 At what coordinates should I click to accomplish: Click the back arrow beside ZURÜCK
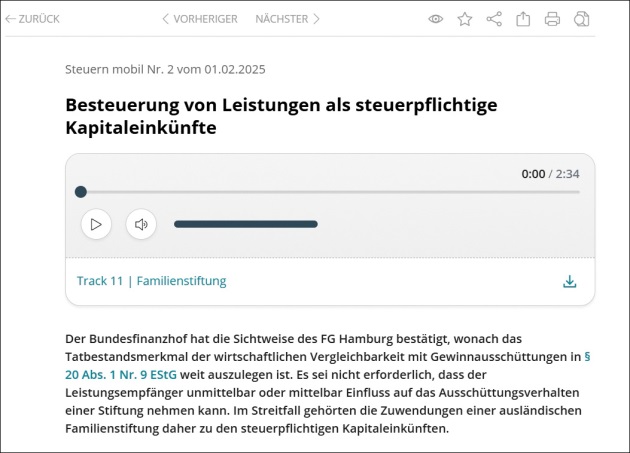(11, 19)
